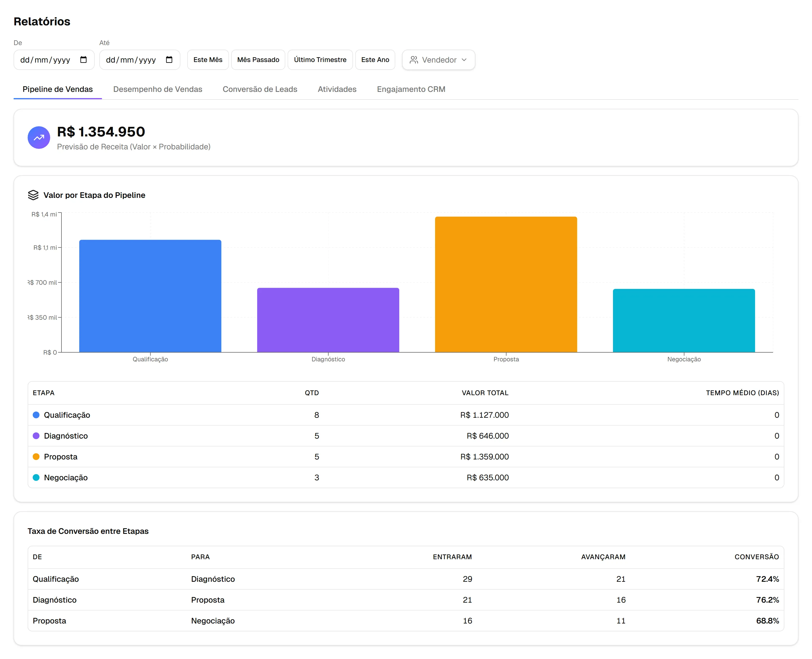Expand the Vendedor dropdown chevron
The width and height of the screenshot is (812, 659).
[x=464, y=60]
